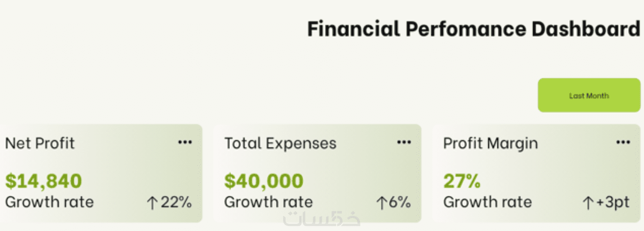Select the Net Profit card title
This screenshot has height=231, width=644.
(40, 144)
